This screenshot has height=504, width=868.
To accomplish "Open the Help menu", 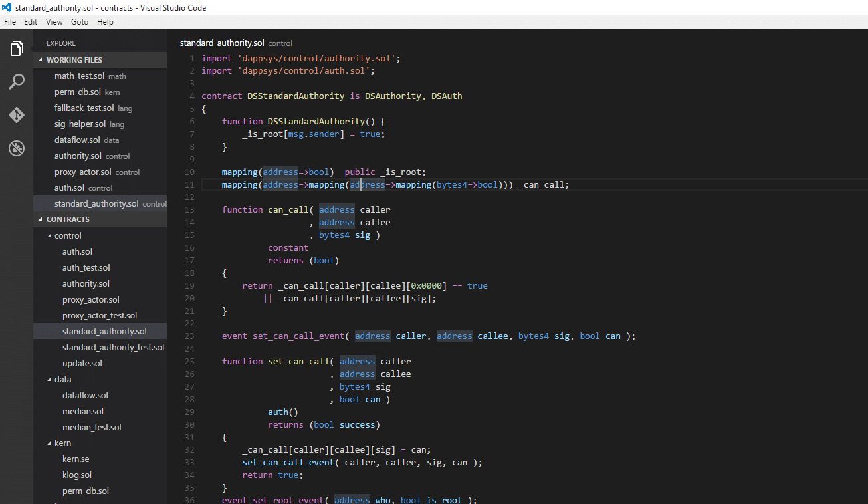I will click(x=105, y=22).
